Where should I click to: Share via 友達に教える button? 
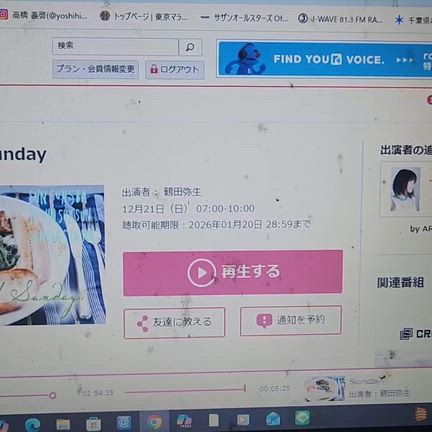[174, 323]
